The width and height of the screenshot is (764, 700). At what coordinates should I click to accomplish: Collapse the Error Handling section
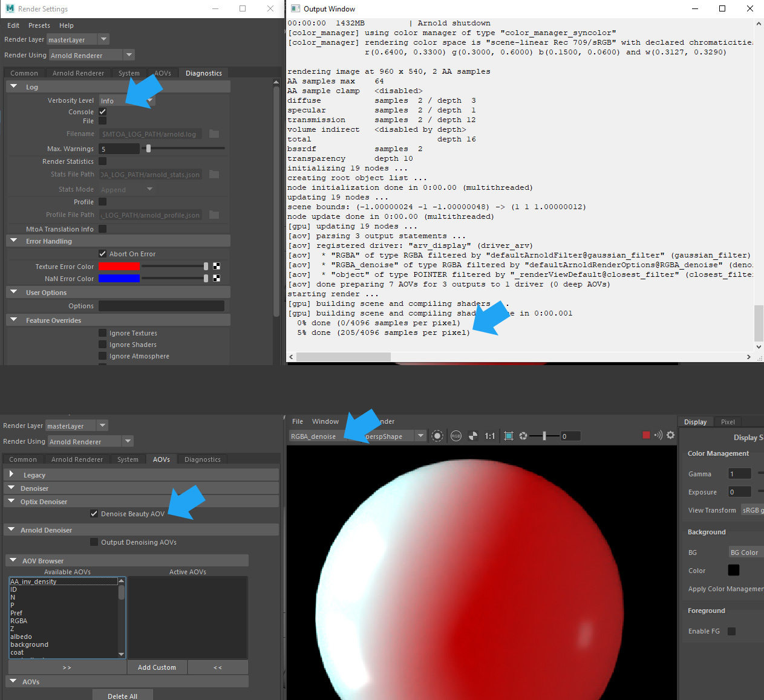pos(13,240)
